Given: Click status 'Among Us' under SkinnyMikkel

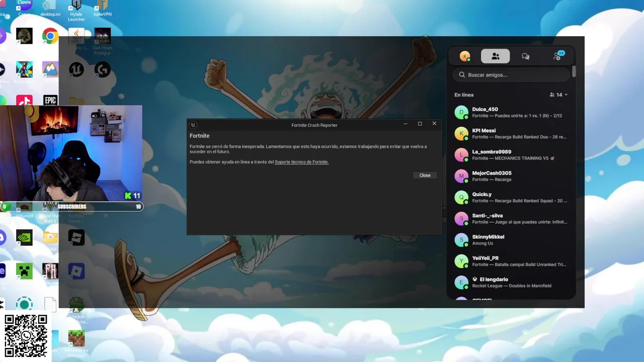Looking at the screenshot, I should click(482, 243).
